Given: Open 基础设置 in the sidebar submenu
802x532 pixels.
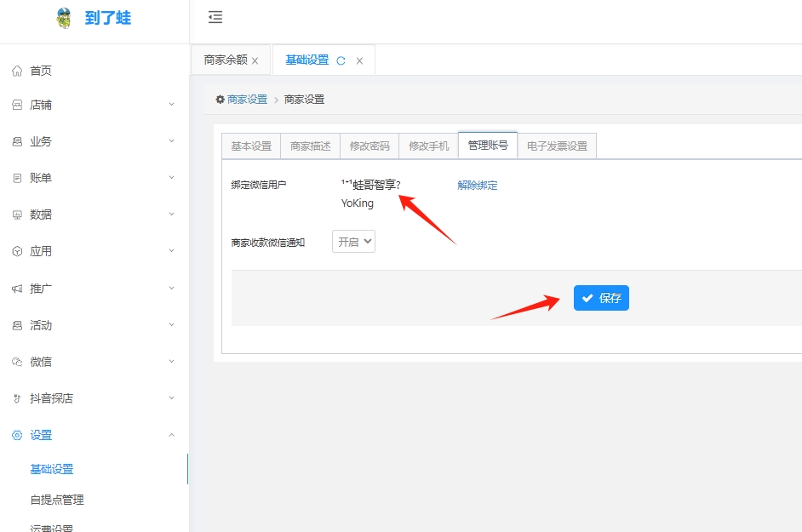Looking at the screenshot, I should tap(52, 469).
